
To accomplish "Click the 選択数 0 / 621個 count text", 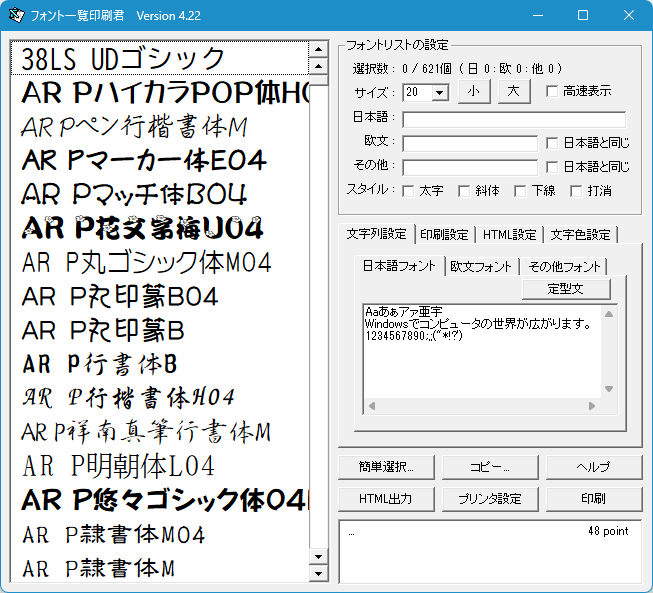I will tap(457, 68).
